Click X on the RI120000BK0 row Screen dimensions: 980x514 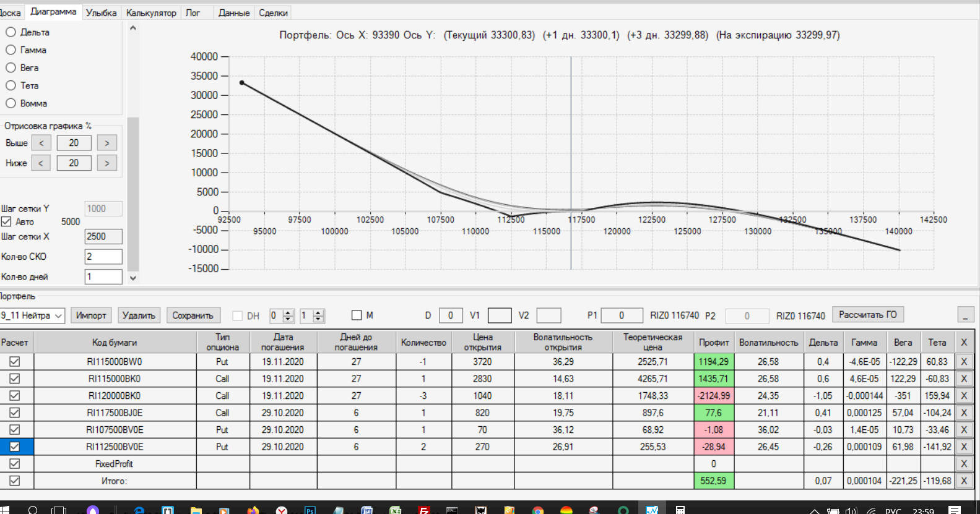tap(964, 396)
